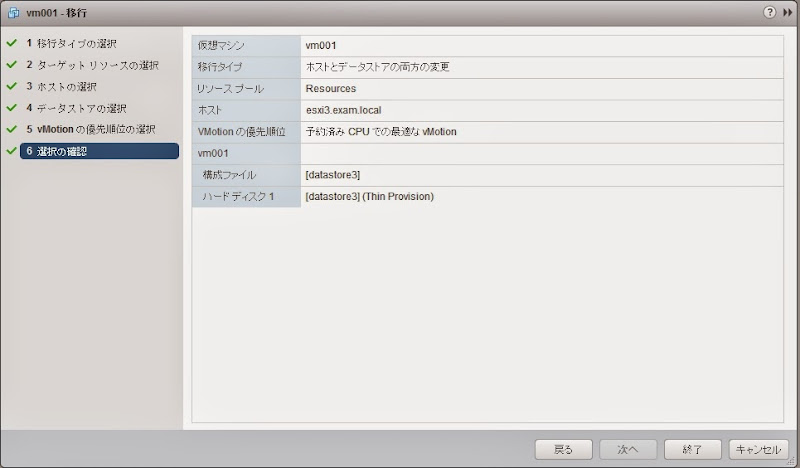This screenshot has height=468, width=800.
Task: Select the Resources value
Action: [331, 88]
